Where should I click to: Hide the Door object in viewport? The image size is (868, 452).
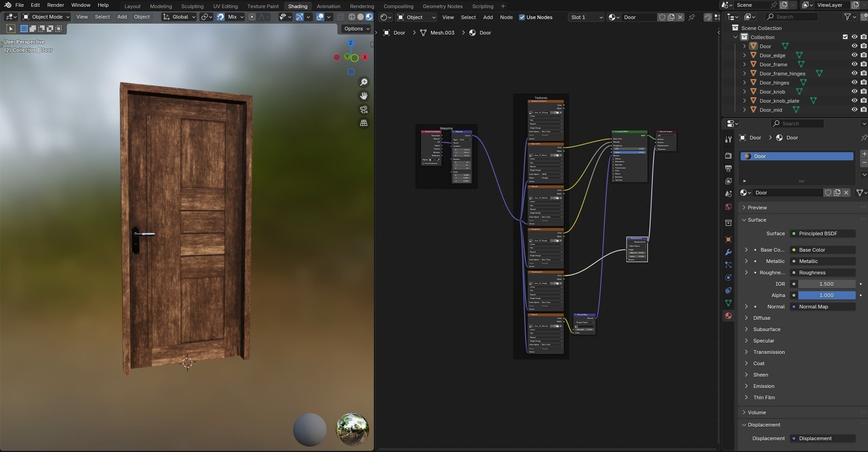[x=854, y=46]
